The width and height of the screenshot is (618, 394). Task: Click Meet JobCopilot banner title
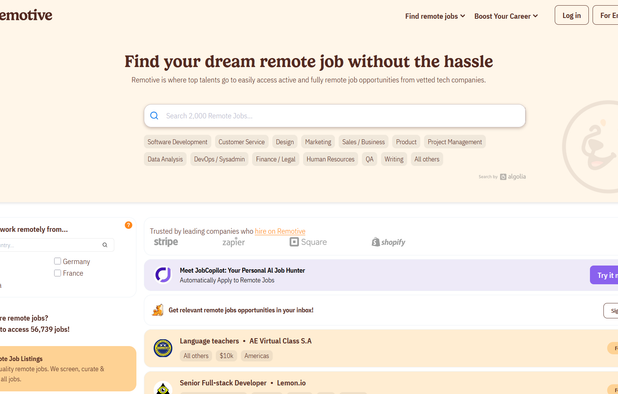pyautogui.click(x=242, y=270)
